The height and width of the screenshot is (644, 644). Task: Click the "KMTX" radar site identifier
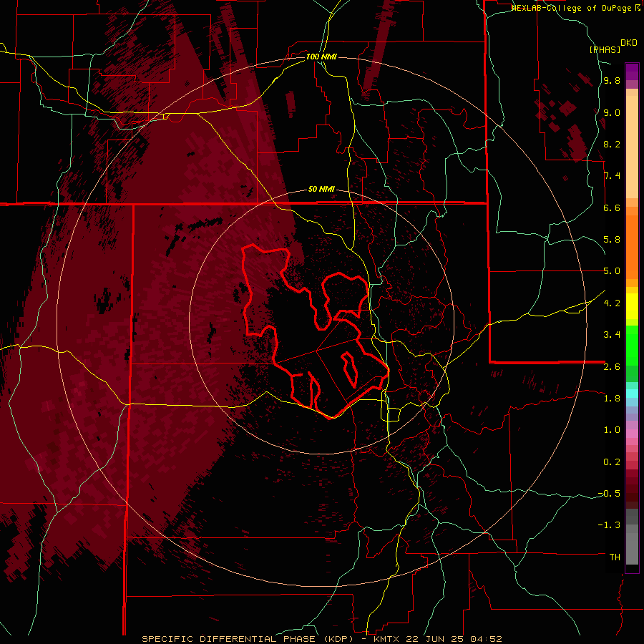388,639
